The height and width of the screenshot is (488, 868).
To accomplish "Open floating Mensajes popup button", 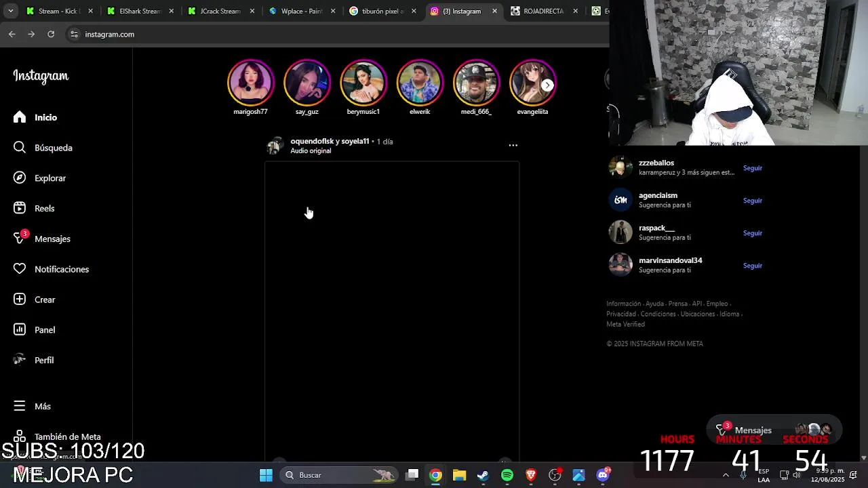I will 774,430.
